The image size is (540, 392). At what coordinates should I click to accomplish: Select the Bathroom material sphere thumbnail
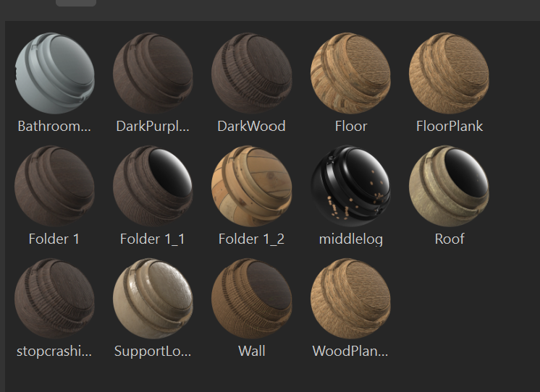(x=55, y=73)
